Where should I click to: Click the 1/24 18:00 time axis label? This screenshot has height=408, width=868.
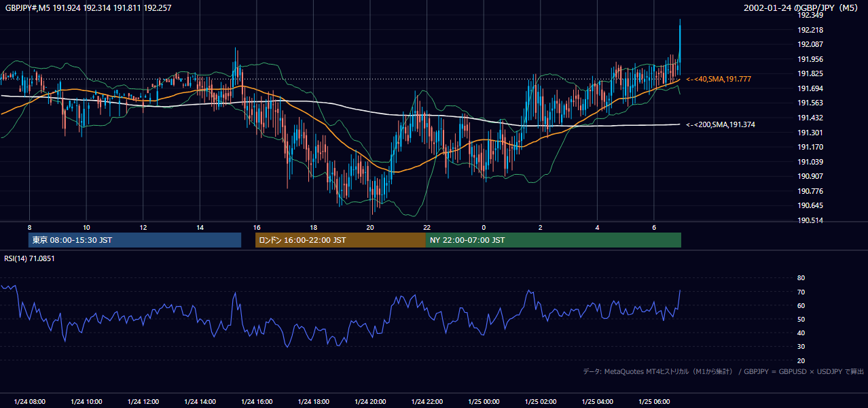313,402
